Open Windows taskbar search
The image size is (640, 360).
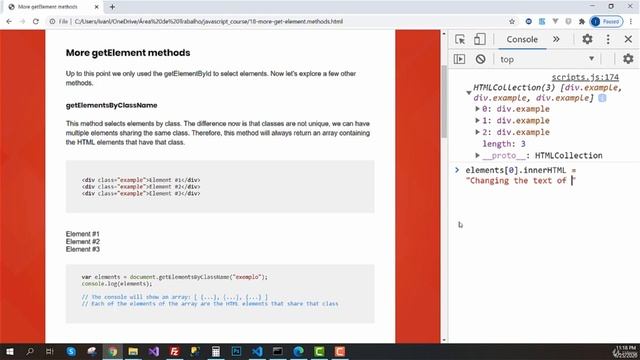[30, 351]
